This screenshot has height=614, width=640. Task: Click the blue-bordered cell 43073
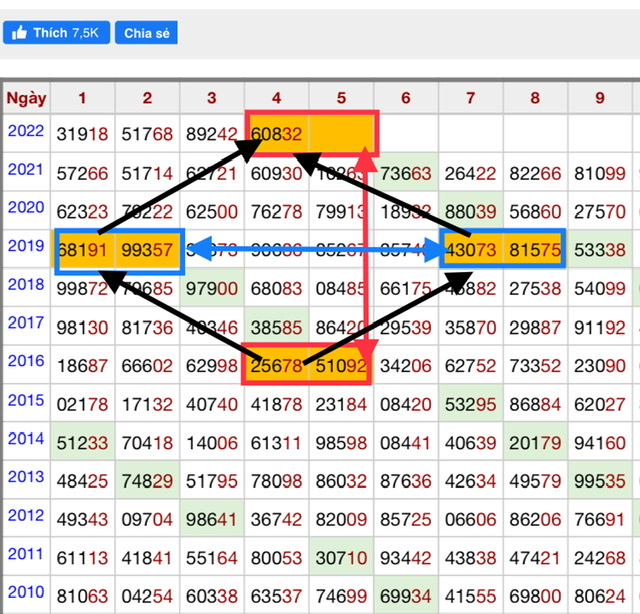471,250
